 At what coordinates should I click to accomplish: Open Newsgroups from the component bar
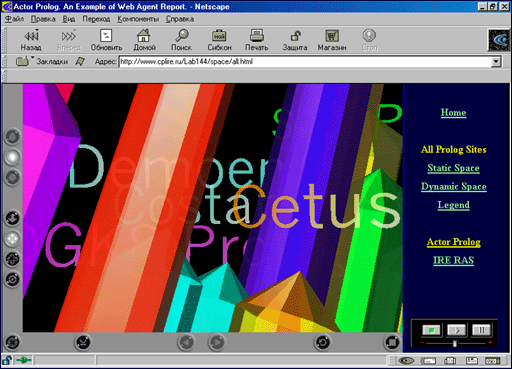[x=450, y=361]
